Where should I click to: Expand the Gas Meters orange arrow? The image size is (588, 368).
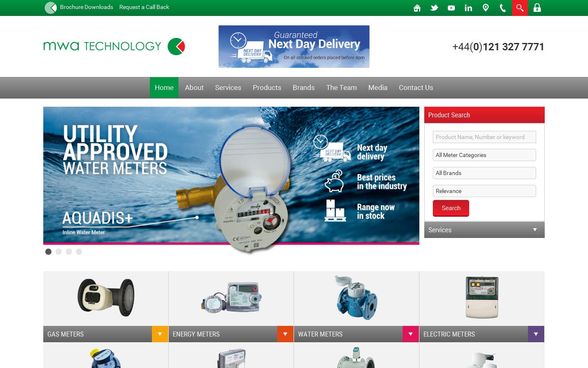[160, 334]
